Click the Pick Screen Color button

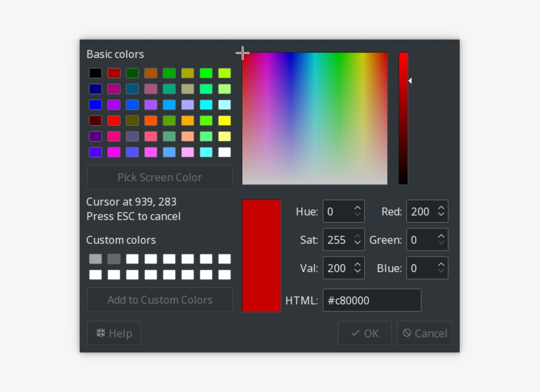[x=159, y=177]
